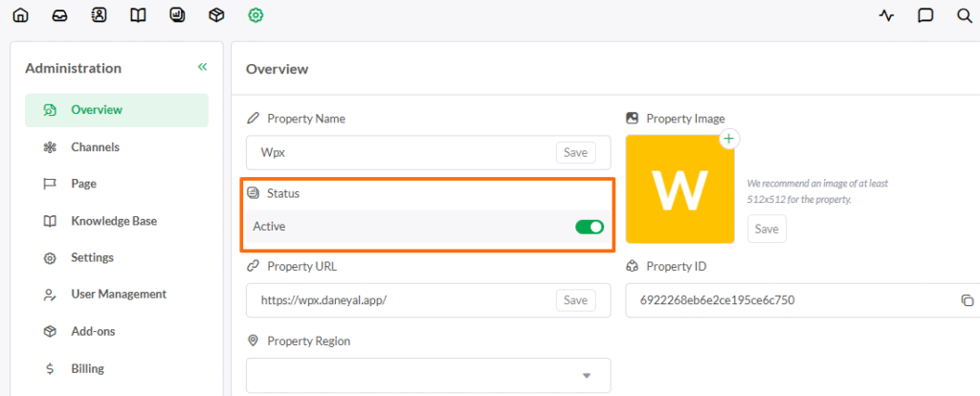
Task: Go to User Management in sidebar
Action: (x=118, y=294)
